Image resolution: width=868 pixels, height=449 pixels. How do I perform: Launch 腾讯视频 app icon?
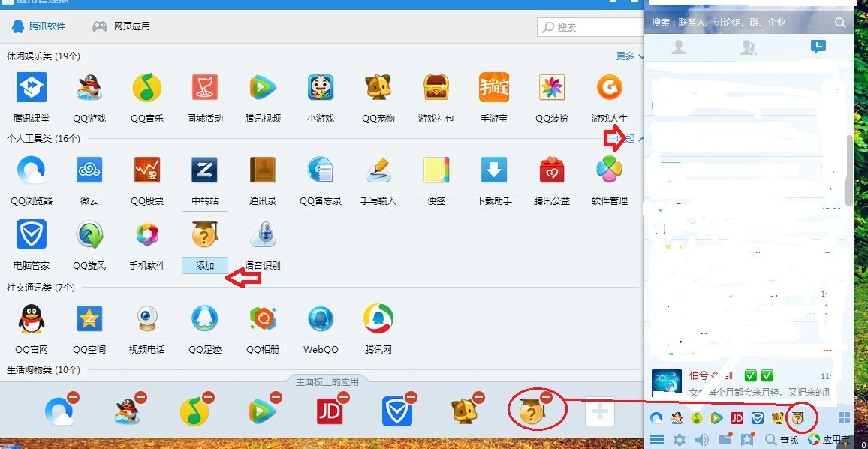point(262,89)
